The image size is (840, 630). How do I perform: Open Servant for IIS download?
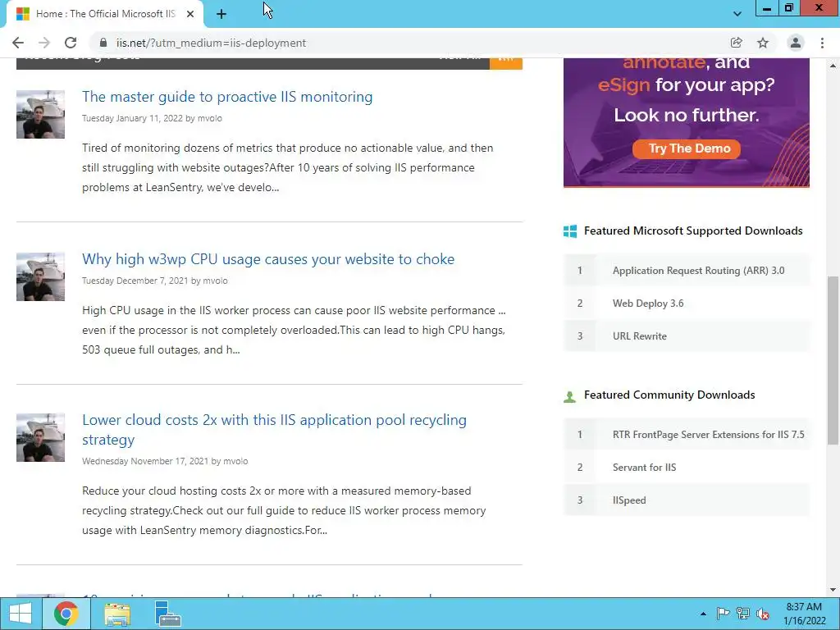[645, 467]
